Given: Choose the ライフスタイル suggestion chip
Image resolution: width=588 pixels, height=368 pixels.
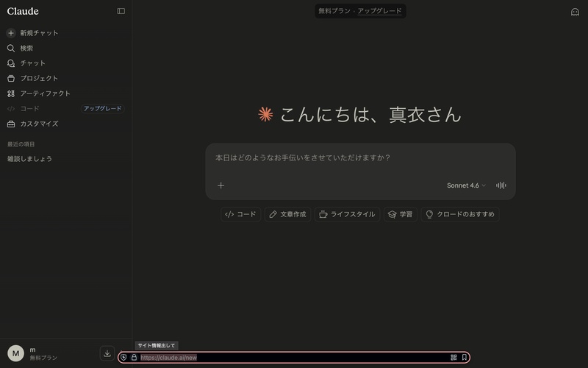Looking at the screenshot, I should tap(347, 214).
